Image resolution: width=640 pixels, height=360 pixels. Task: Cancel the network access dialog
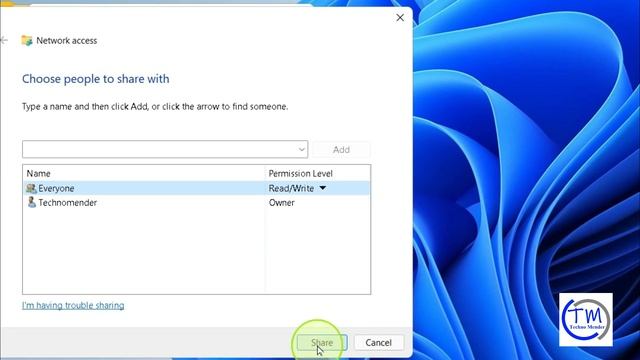pos(379,342)
